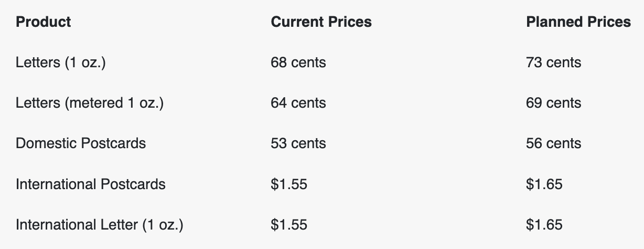Click the Product column header
644x249 pixels.
click(44, 22)
